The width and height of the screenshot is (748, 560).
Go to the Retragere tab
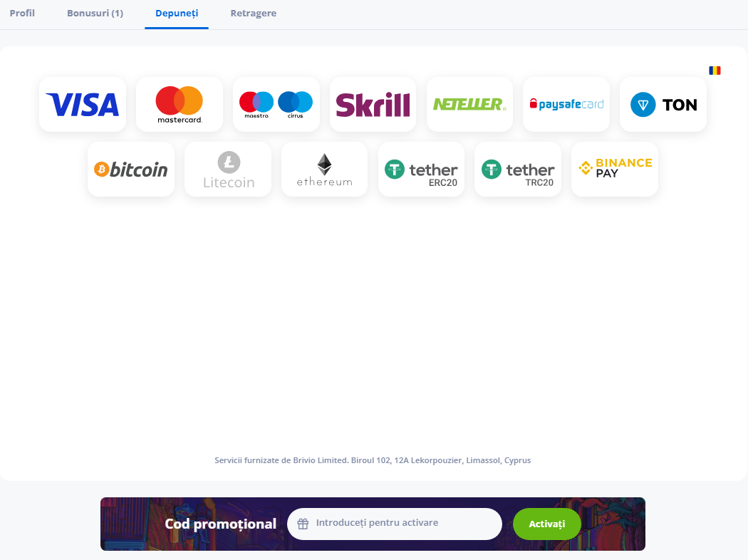254,14
